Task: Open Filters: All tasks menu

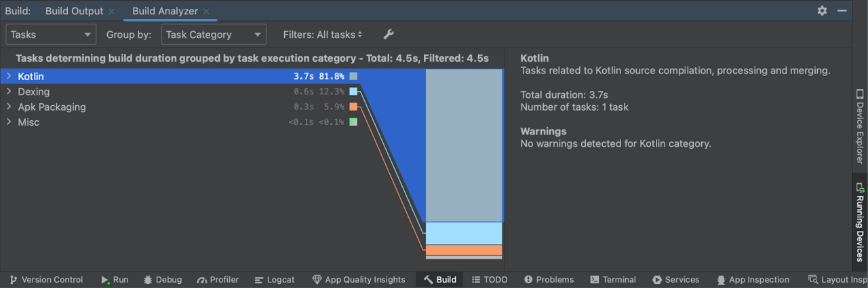Action: 323,35
